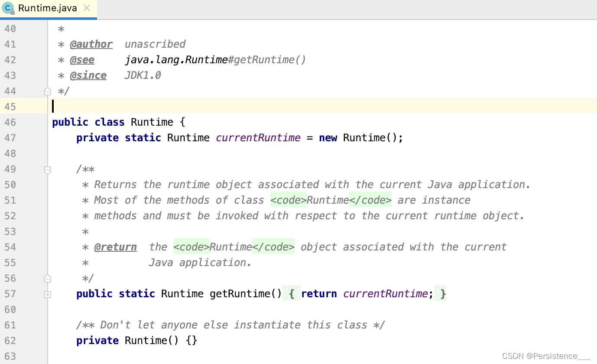Image resolution: width=597 pixels, height=364 pixels.
Task: Click 'public class' keywords on line 46
Action: tap(88, 122)
